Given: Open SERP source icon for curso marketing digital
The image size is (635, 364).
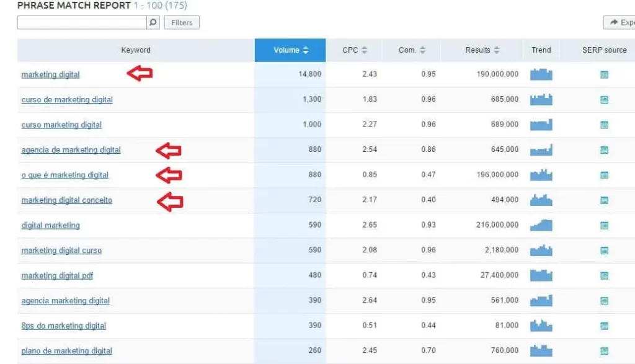Looking at the screenshot, I should [604, 125].
